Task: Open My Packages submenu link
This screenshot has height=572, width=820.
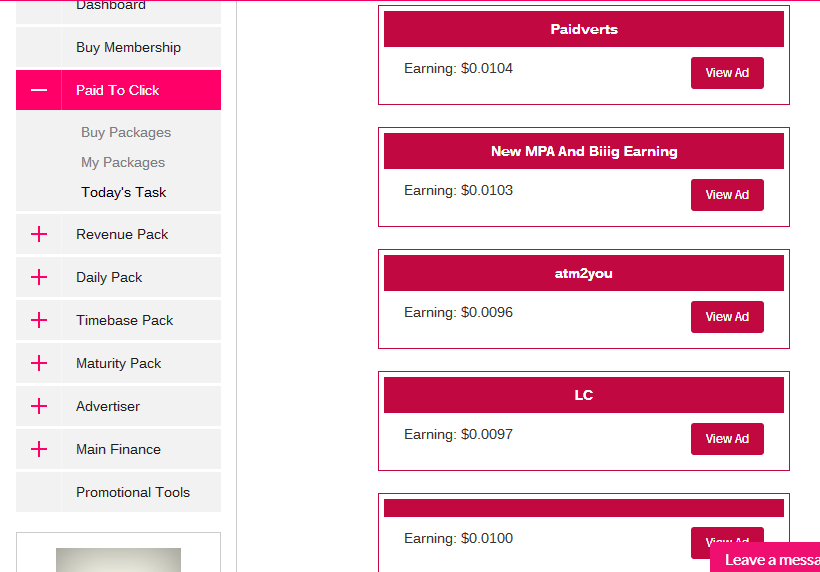Action: [x=123, y=162]
